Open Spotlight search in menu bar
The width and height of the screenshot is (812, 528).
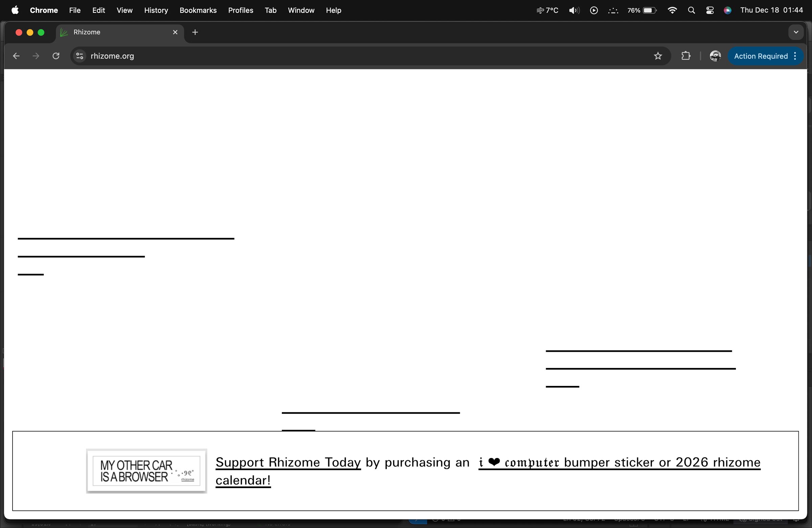691,10
